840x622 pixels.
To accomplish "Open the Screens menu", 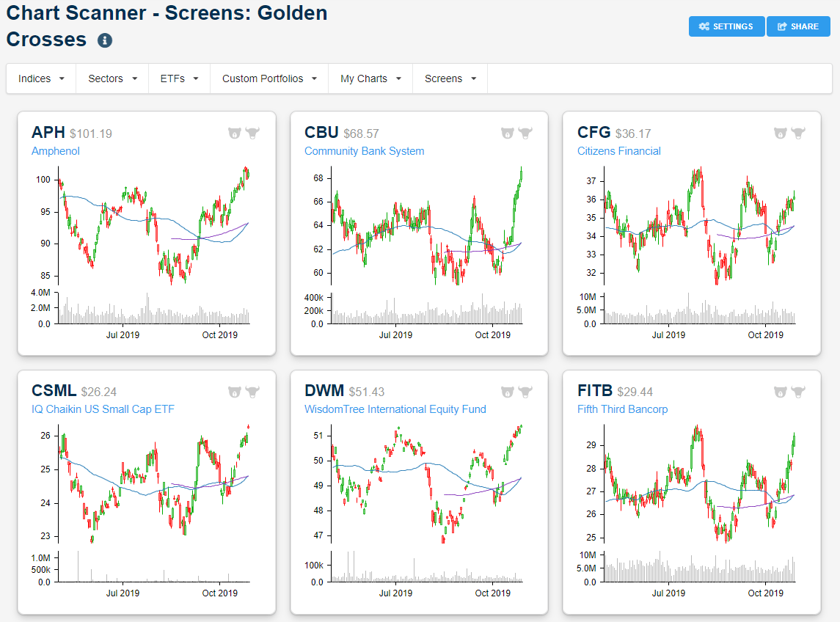I will 450,78.
